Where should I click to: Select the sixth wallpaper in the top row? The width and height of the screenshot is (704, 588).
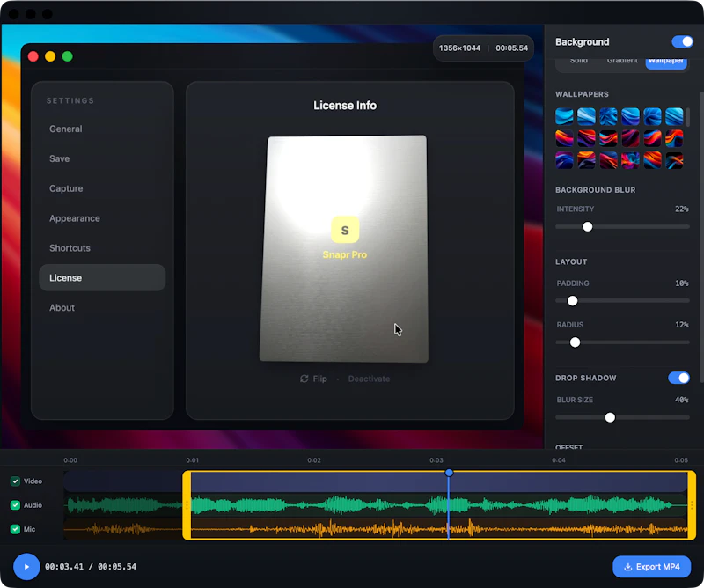[674, 116]
